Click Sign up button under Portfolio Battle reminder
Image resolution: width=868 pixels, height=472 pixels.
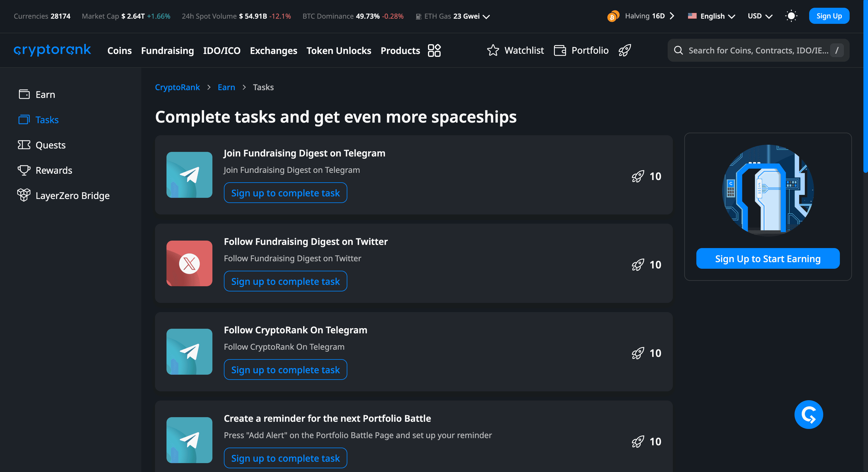(285, 458)
